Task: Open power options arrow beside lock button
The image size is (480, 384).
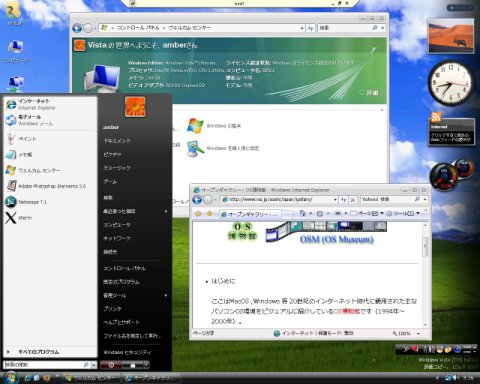Action: click(x=146, y=365)
